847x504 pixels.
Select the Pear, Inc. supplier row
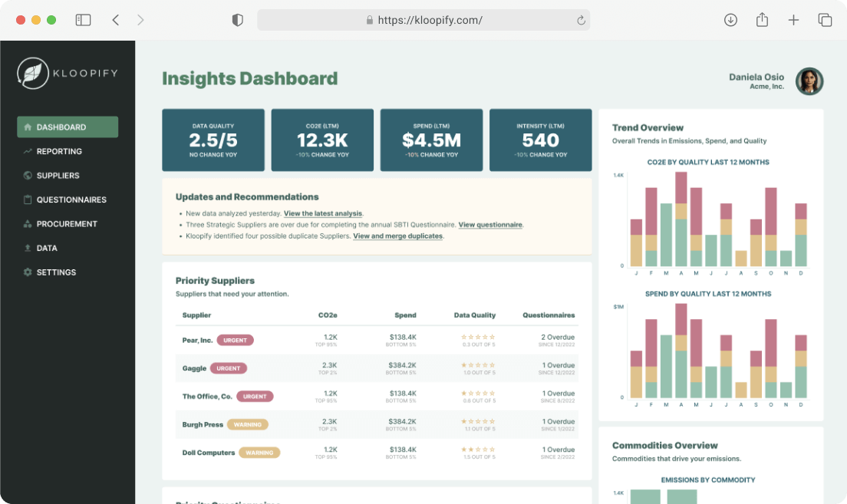coord(377,341)
